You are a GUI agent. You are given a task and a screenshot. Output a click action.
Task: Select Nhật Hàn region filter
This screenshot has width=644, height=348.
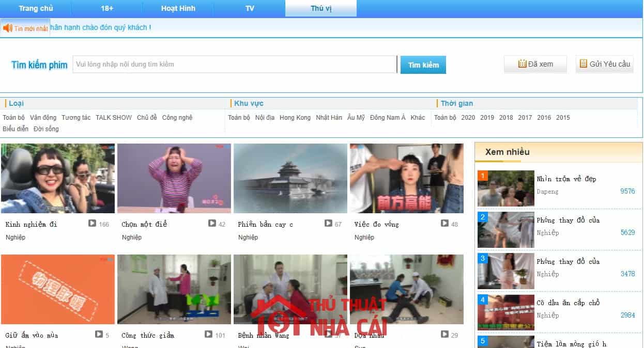329,118
